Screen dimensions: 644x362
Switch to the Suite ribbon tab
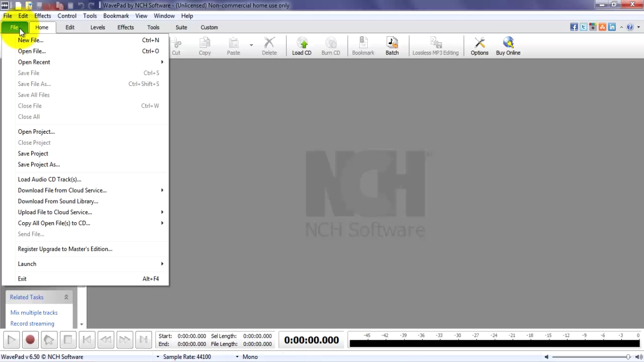click(x=181, y=27)
